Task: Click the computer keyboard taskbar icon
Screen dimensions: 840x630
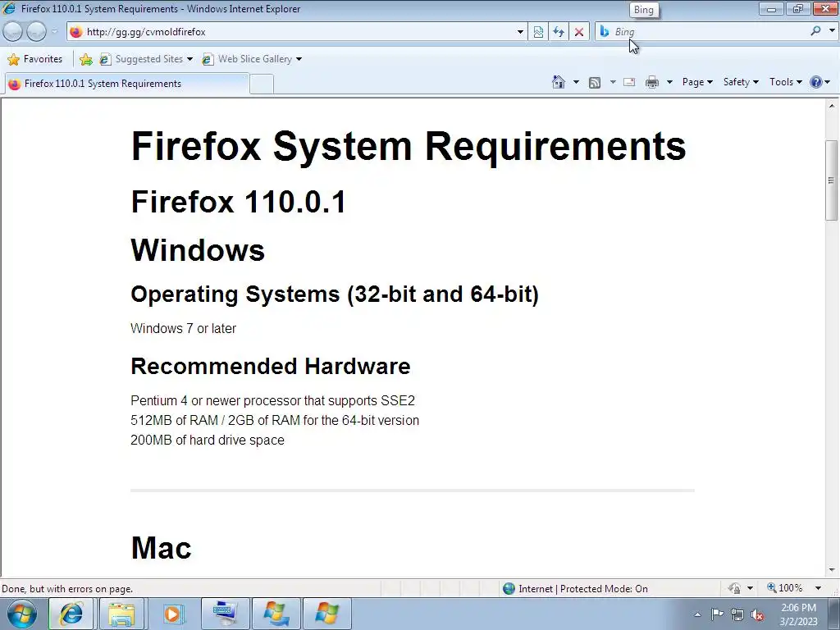Action: tap(225, 614)
